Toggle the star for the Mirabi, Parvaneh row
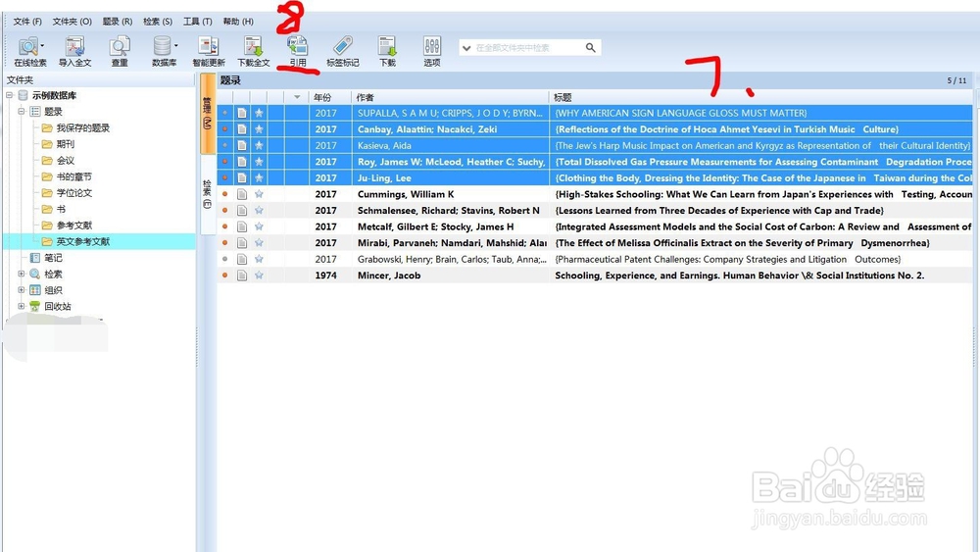 click(x=259, y=243)
